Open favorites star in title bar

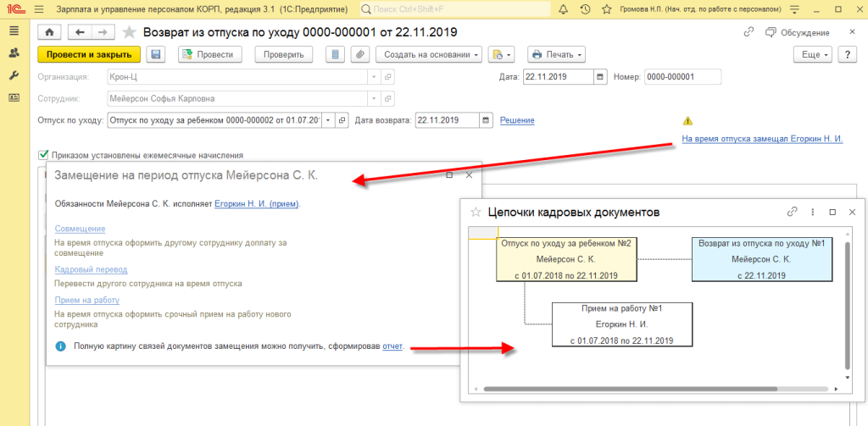[x=607, y=9]
